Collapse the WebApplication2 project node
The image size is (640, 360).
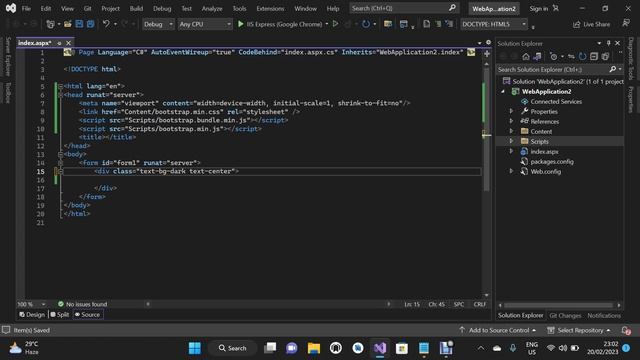click(503, 91)
